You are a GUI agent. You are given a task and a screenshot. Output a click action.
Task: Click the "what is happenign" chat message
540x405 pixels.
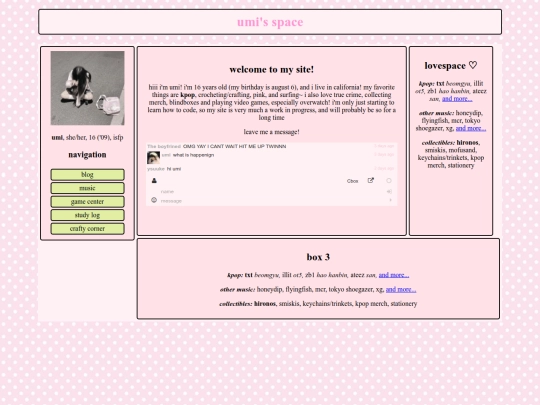coord(193,155)
